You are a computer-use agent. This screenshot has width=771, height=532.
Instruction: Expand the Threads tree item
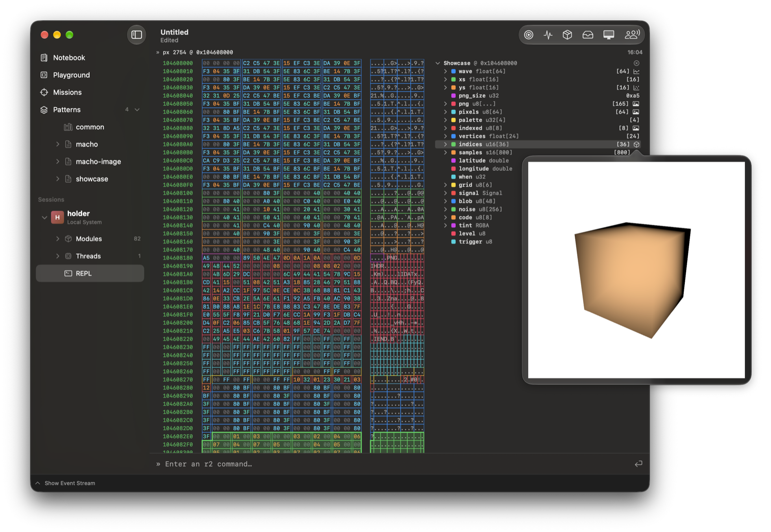pyautogui.click(x=58, y=256)
